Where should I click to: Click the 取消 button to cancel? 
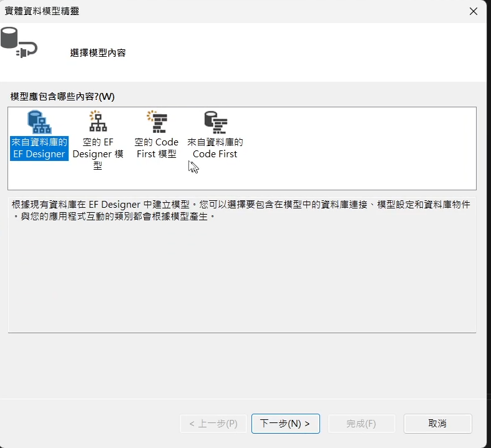[x=438, y=424]
